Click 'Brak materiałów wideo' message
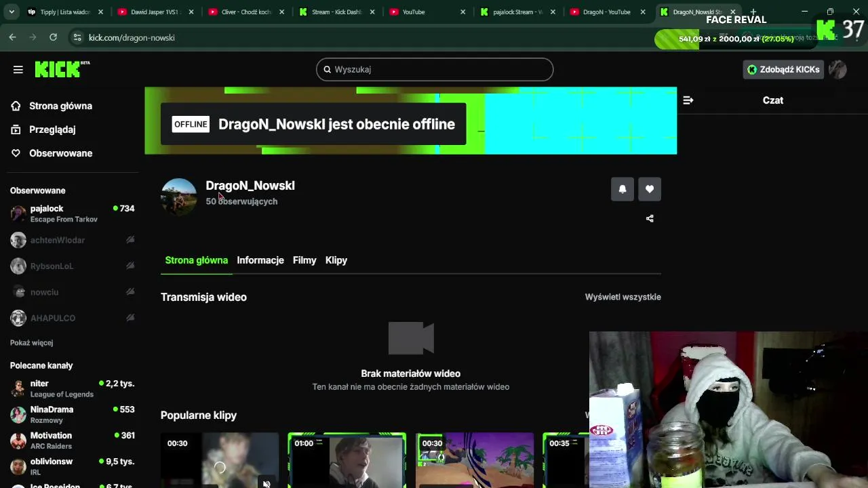 coord(411,373)
